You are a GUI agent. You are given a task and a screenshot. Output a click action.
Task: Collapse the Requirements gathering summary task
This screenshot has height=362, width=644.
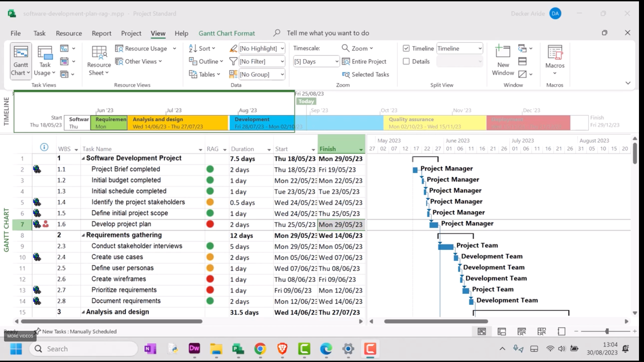coord(83,235)
